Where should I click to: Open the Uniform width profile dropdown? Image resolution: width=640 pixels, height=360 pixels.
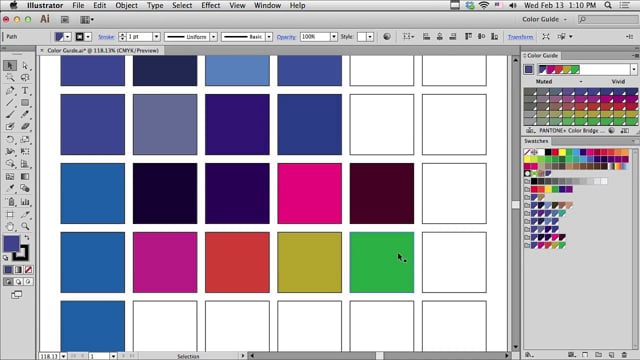213,37
